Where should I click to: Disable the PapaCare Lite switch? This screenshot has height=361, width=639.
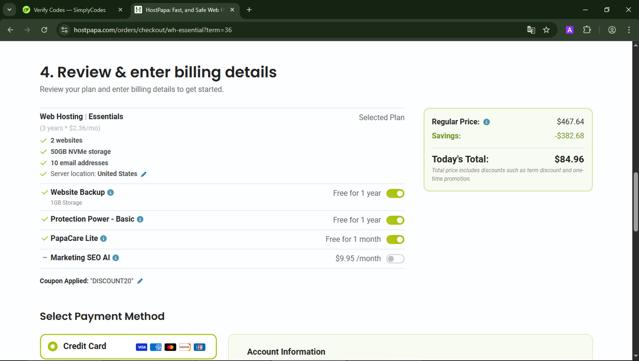click(395, 239)
